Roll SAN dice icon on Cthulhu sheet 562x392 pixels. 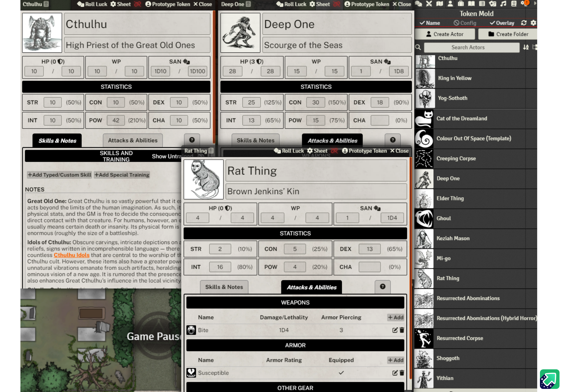click(186, 62)
